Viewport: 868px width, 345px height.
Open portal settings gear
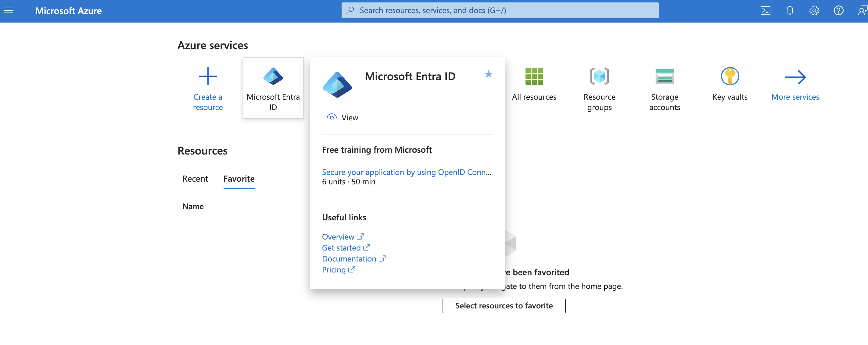click(814, 10)
